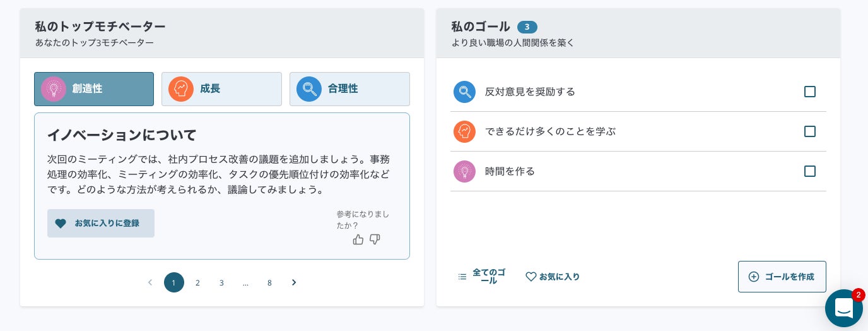Select the 創造性 motivator tab

click(94, 89)
